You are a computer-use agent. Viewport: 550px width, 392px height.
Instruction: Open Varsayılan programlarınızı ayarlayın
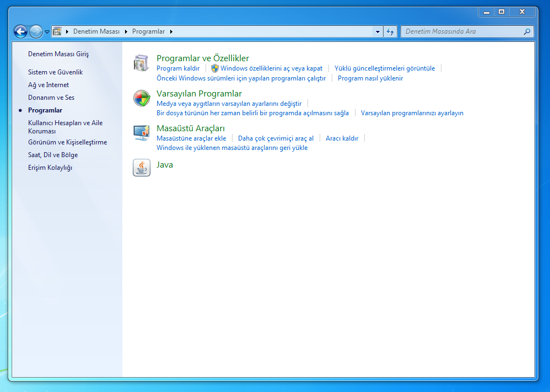pos(412,113)
